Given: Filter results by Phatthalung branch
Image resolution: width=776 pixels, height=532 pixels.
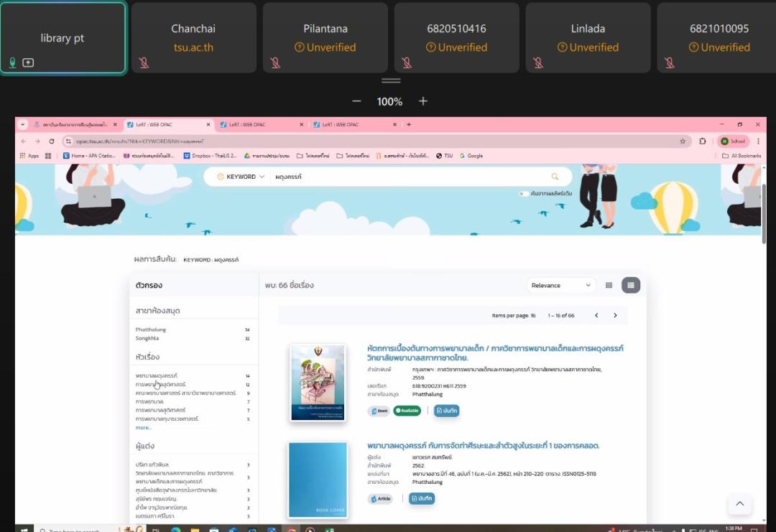Looking at the screenshot, I should pyautogui.click(x=151, y=330).
